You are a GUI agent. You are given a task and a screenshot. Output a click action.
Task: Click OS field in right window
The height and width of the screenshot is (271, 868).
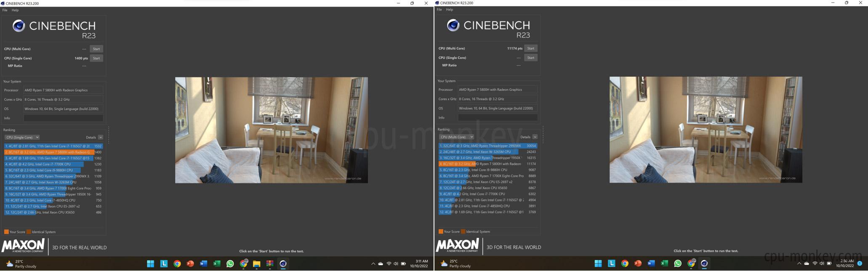coord(498,108)
